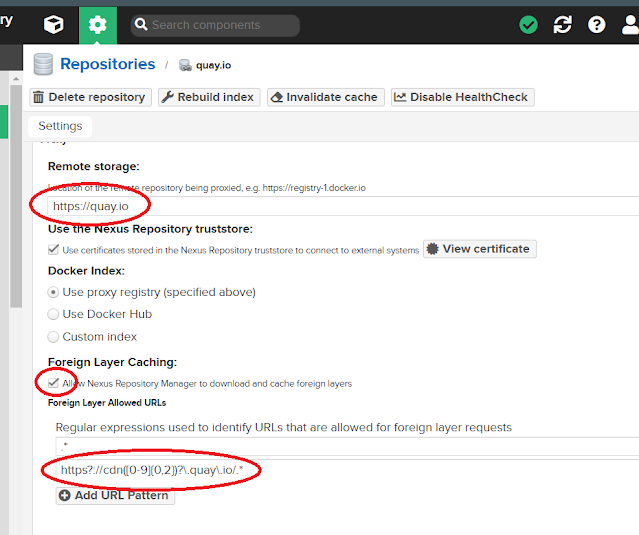Screen dimensions: 639x535
Task: Open the Administration gear icon
Action: 97,25
